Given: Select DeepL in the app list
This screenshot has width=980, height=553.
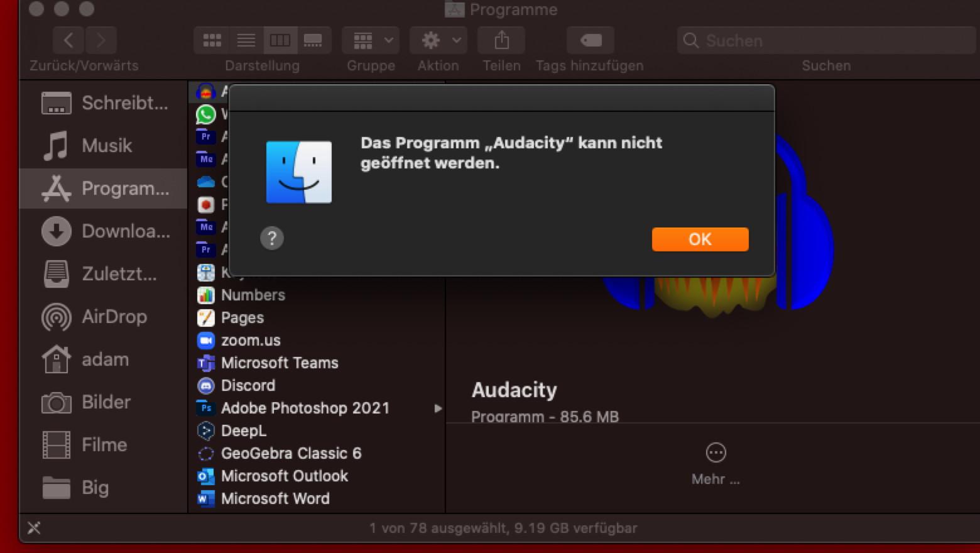Looking at the screenshot, I should (x=317, y=430).
